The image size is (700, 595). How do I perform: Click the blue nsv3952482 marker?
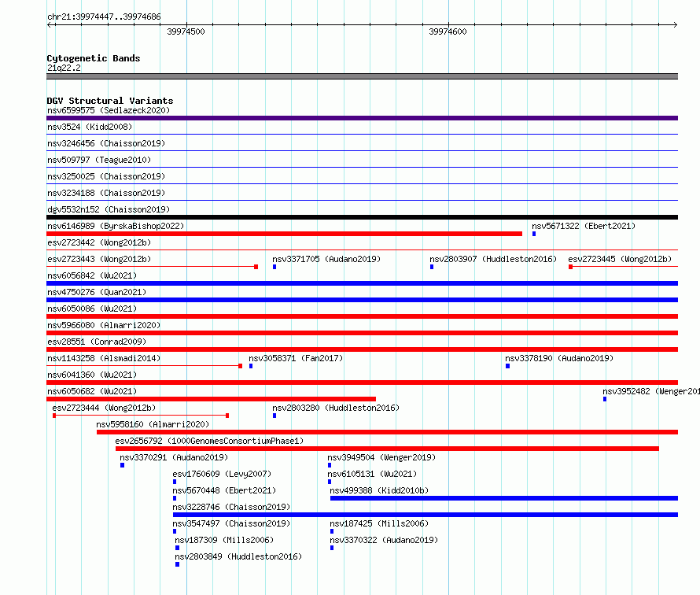coord(605,399)
